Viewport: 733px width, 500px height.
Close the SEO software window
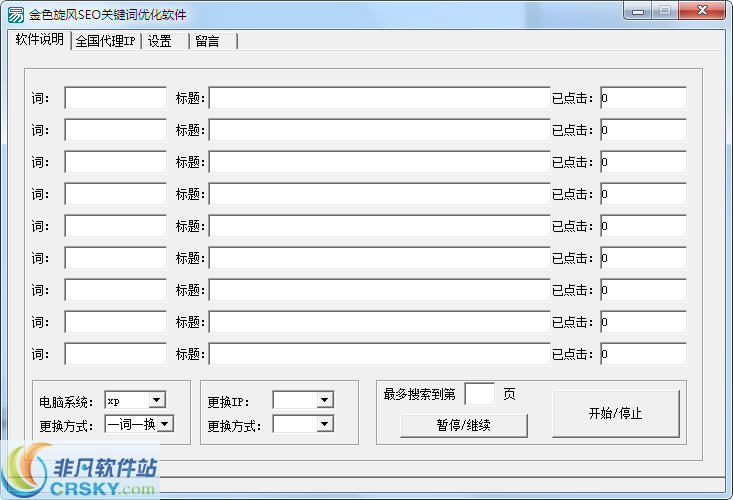pyautogui.click(x=702, y=10)
